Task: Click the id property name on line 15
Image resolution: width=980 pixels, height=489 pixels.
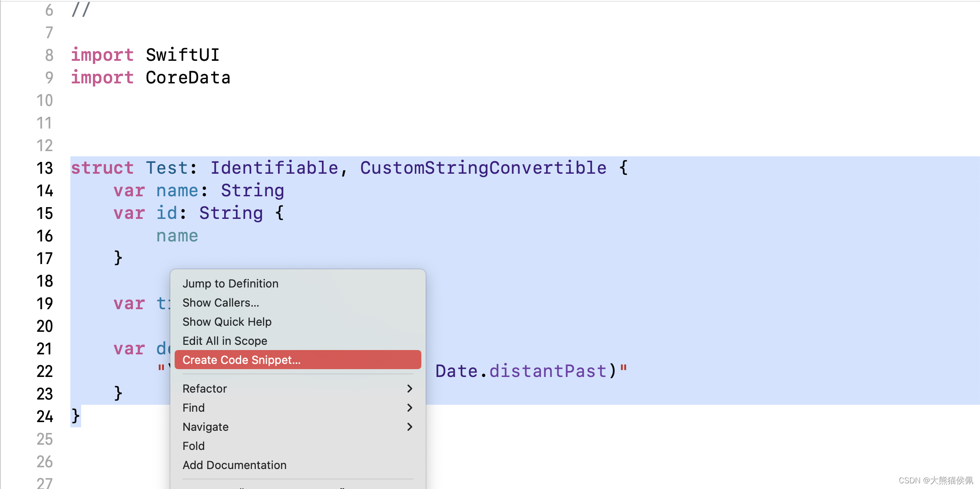Action: pos(167,213)
